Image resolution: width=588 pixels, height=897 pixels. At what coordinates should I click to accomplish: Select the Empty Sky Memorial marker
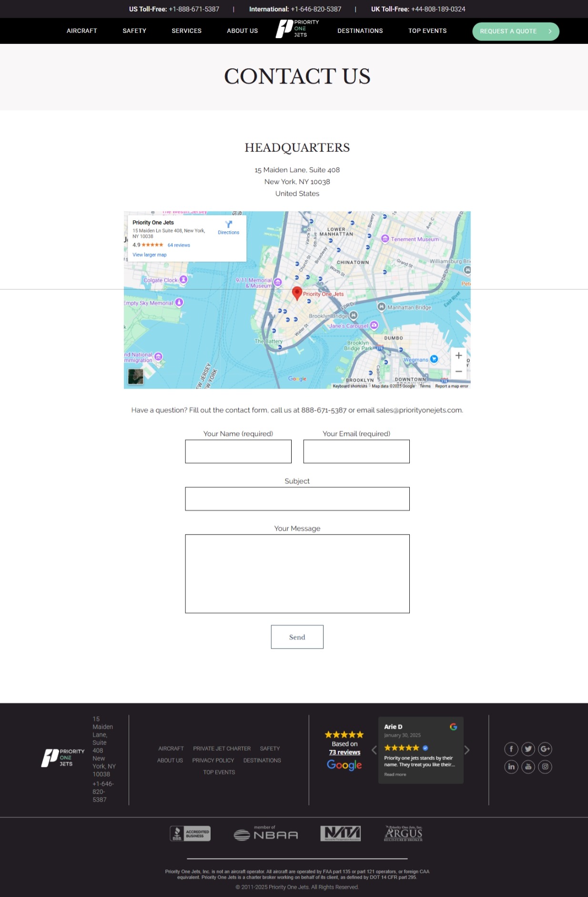(x=179, y=302)
